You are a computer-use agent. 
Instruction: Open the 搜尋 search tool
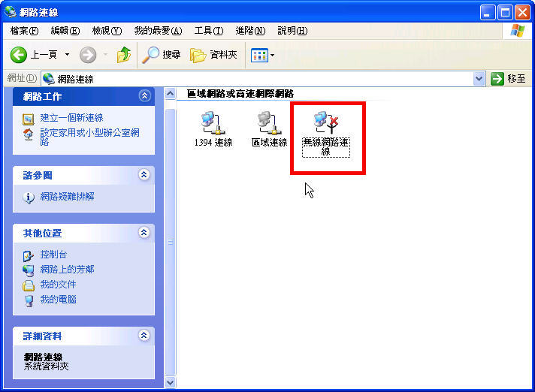pyautogui.click(x=161, y=55)
